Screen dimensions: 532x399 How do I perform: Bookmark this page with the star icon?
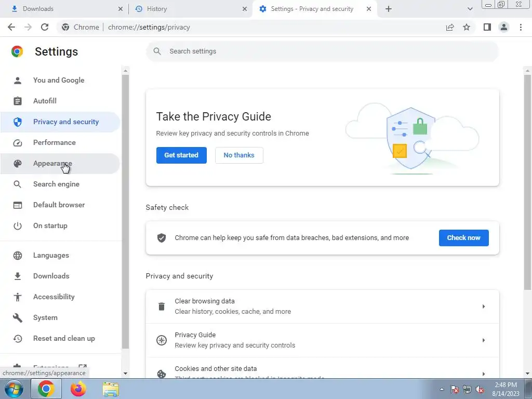(467, 27)
